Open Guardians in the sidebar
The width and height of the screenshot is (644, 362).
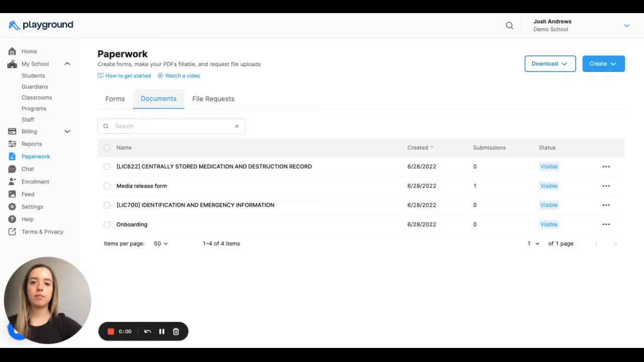[35, 86]
